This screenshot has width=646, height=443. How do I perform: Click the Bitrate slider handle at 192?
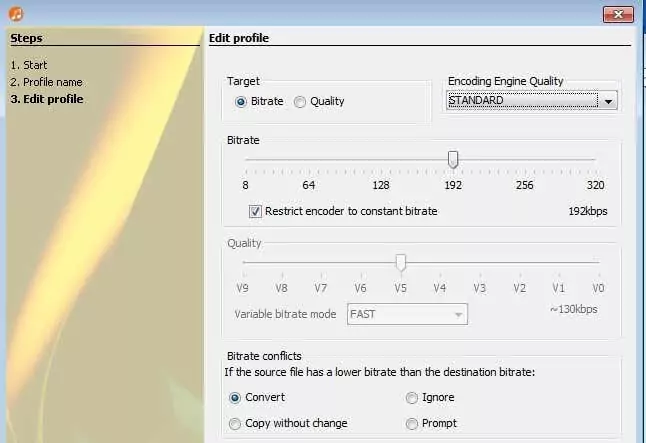point(453,159)
